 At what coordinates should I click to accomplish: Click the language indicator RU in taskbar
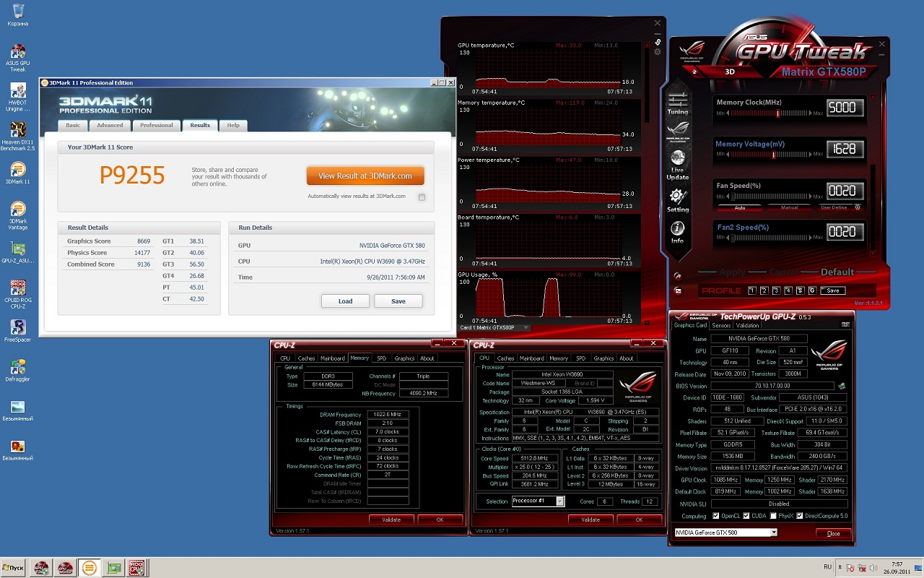(x=827, y=567)
